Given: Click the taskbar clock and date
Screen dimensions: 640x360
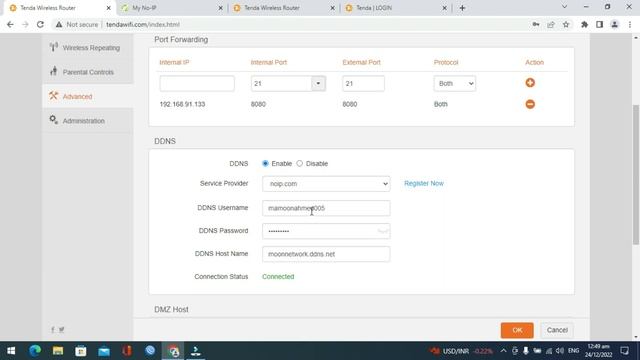Looking at the screenshot, I should click(x=598, y=351).
